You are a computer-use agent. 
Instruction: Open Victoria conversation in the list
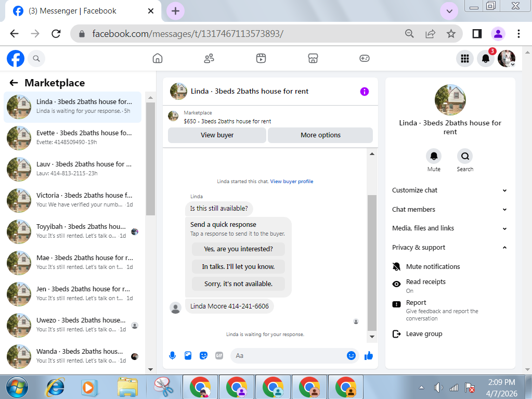click(x=73, y=200)
